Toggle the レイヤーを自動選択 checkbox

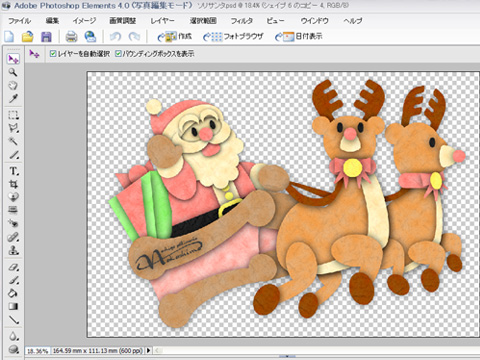click(x=53, y=53)
